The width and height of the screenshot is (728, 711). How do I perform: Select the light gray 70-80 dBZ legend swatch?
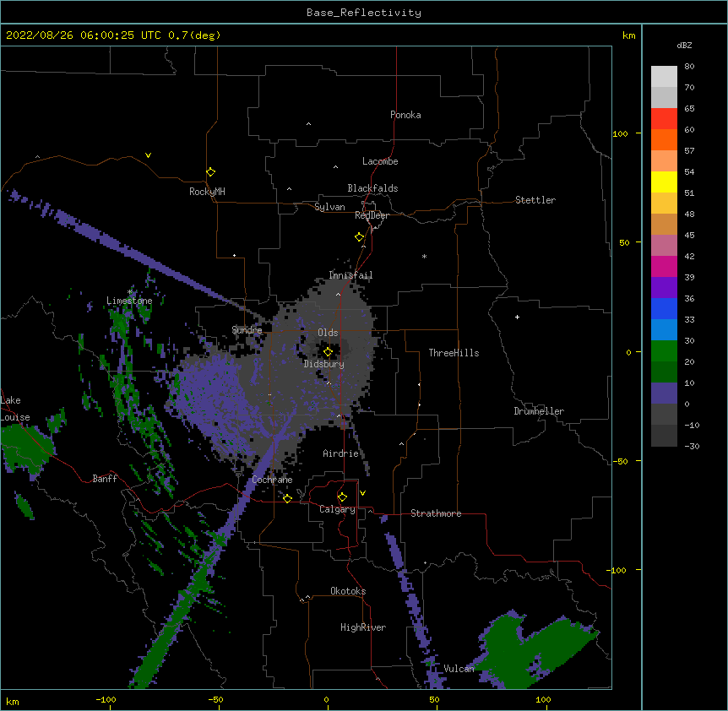click(664, 76)
